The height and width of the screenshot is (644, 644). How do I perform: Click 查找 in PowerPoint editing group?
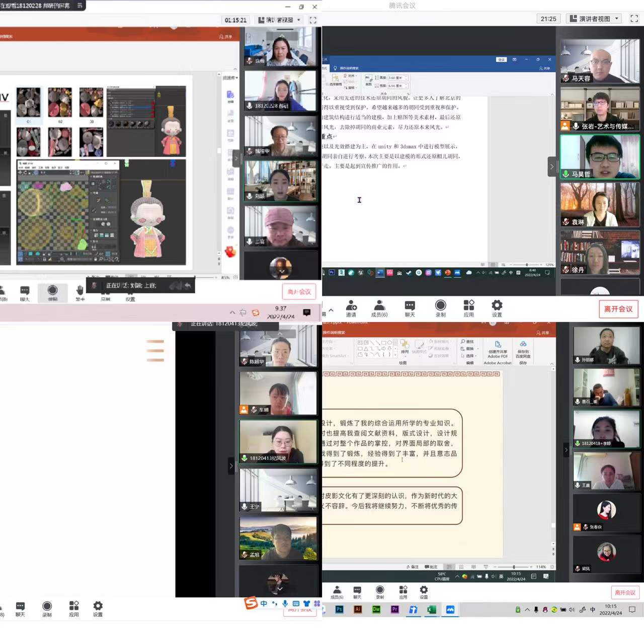point(469,342)
